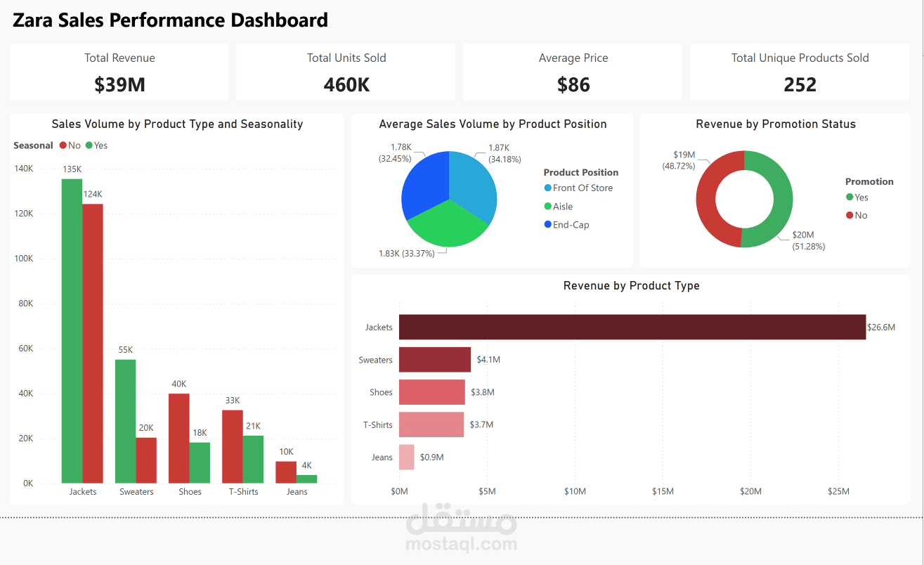Click the Total Units Sold card
The image size is (924, 565).
coord(346,72)
